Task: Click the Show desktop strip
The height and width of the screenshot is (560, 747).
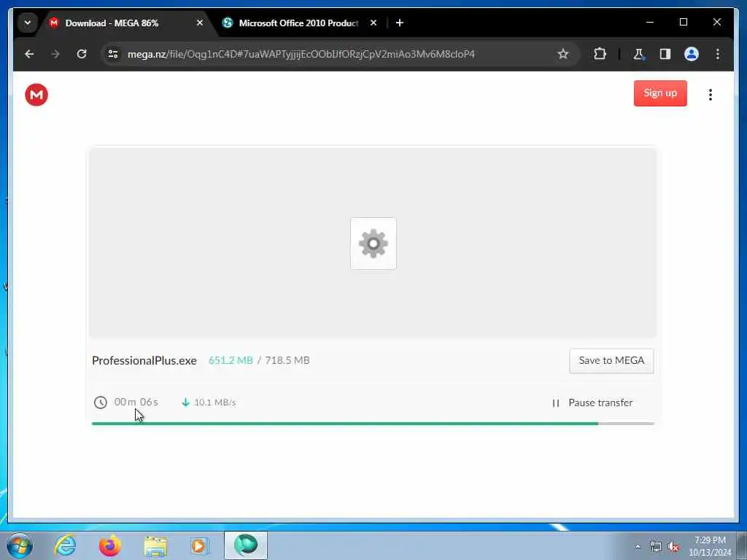Action: tap(741, 546)
